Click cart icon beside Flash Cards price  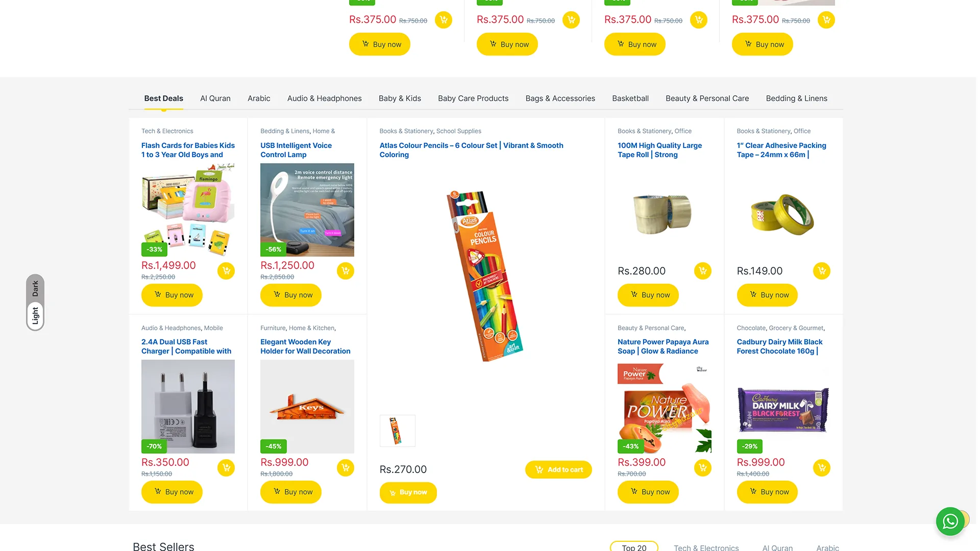[x=226, y=271]
